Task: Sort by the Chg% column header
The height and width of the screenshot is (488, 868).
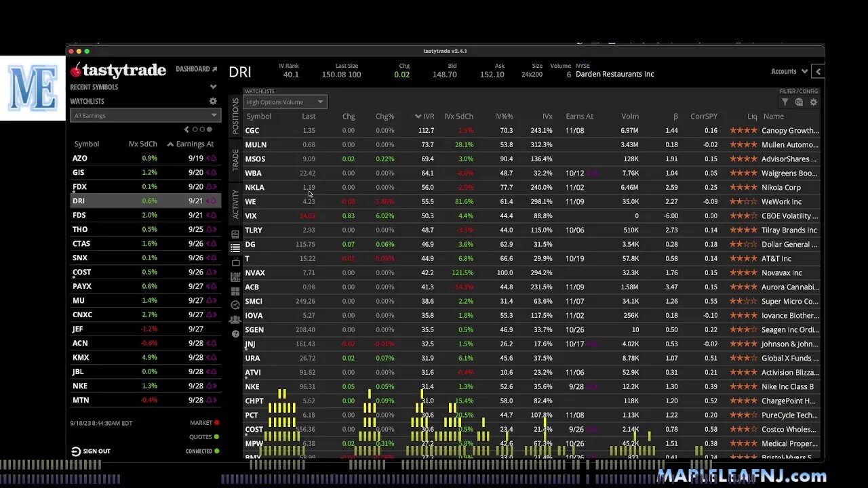Action: pos(384,117)
